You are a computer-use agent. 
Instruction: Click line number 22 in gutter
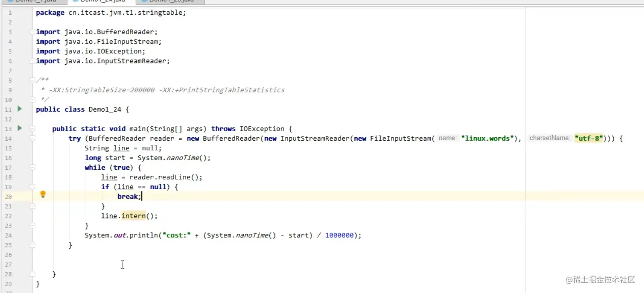tap(8, 216)
